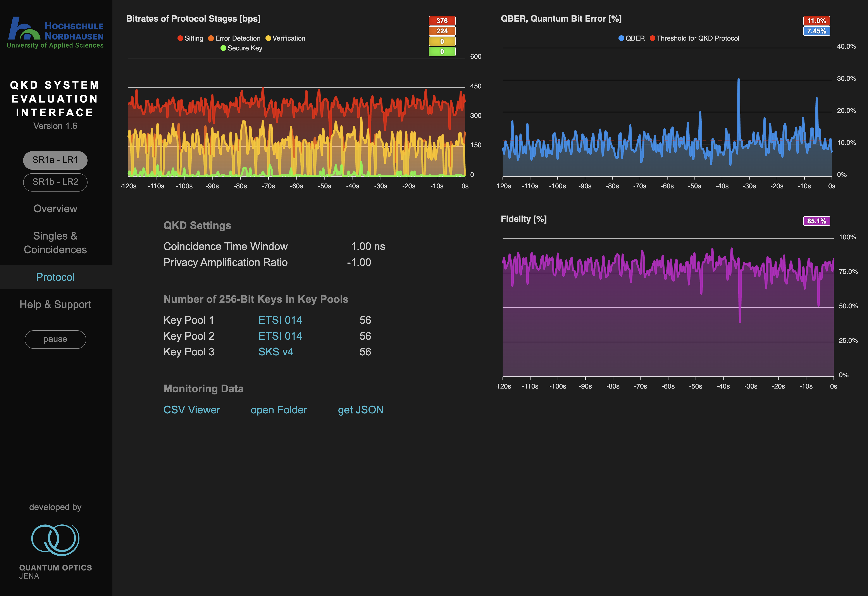Open the ETSI 014 option for Key Pool 2
The width and height of the screenshot is (868, 596).
click(x=280, y=336)
